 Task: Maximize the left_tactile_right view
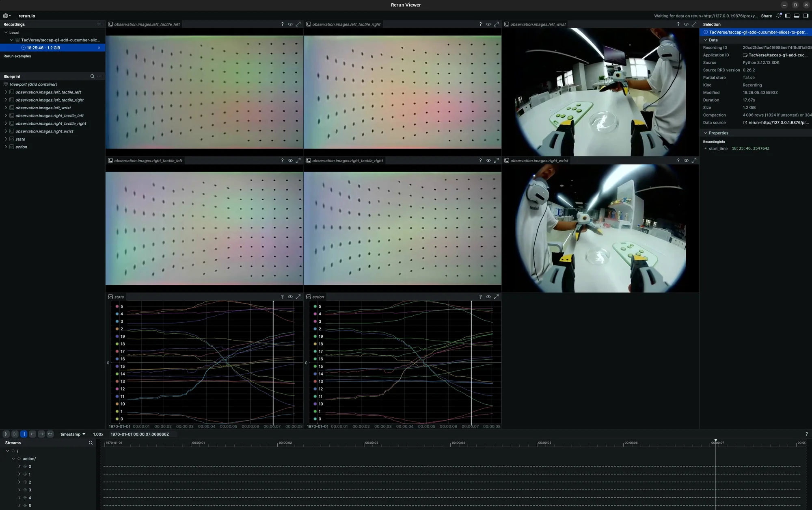496,24
